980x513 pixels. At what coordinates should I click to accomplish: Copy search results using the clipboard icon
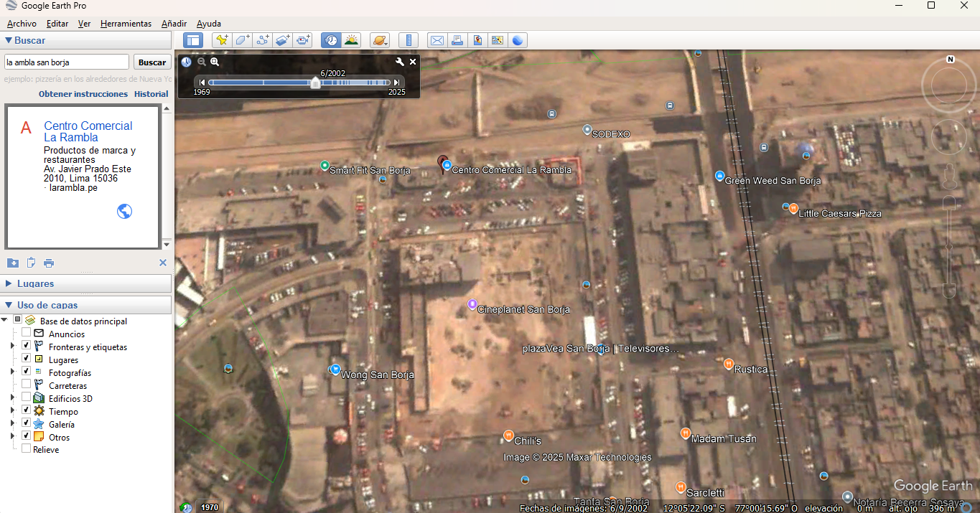[x=31, y=263]
